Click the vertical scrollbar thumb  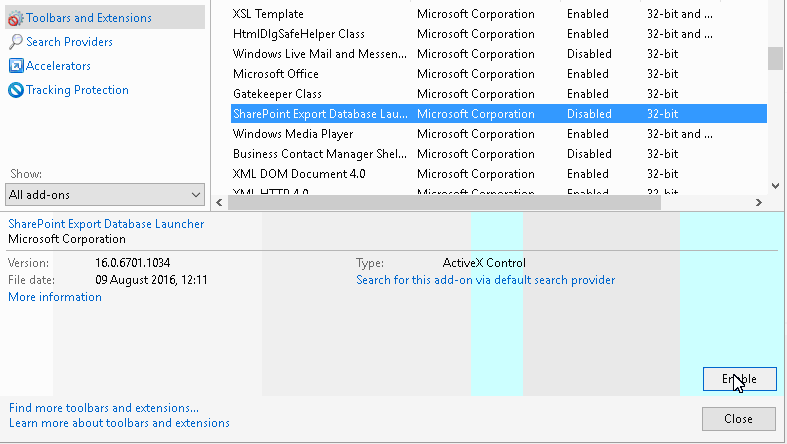pyautogui.click(x=775, y=59)
